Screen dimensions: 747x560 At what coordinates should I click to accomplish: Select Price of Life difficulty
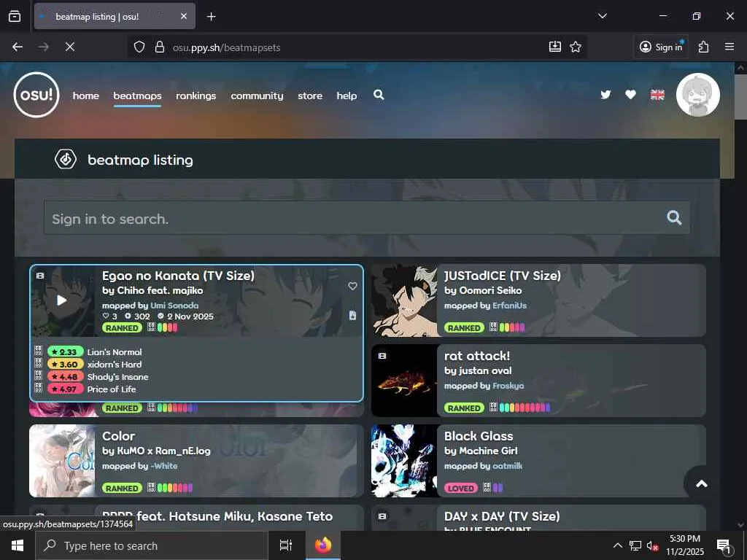pyautogui.click(x=112, y=389)
